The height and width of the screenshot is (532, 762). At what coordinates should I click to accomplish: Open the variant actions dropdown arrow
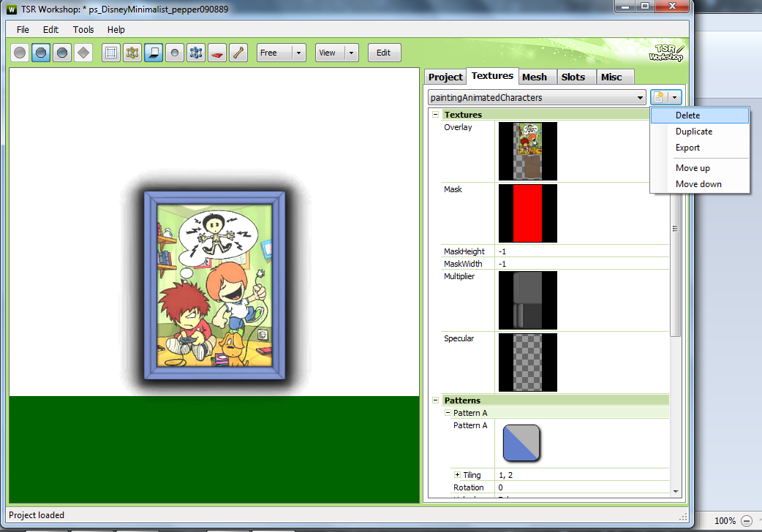point(674,97)
